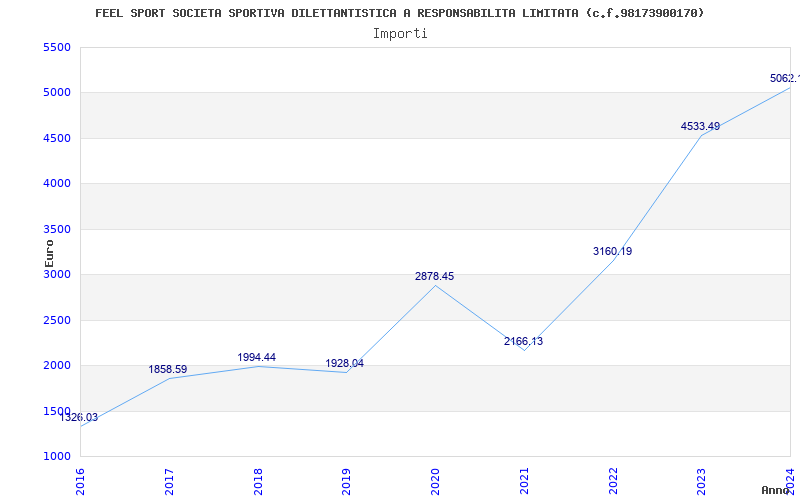
Task: Click the 2020 x-axis year label
Action: point(436,481)
